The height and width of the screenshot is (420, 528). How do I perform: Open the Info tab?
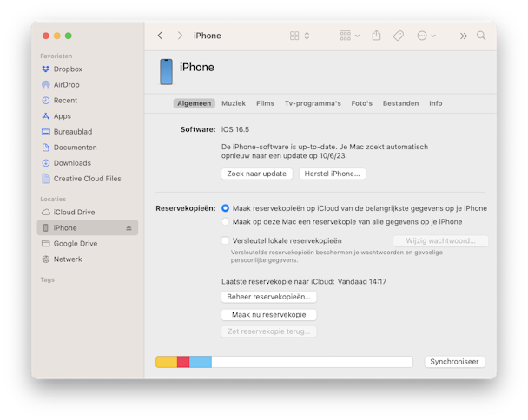pyautogui.click(x=435, y=103)
